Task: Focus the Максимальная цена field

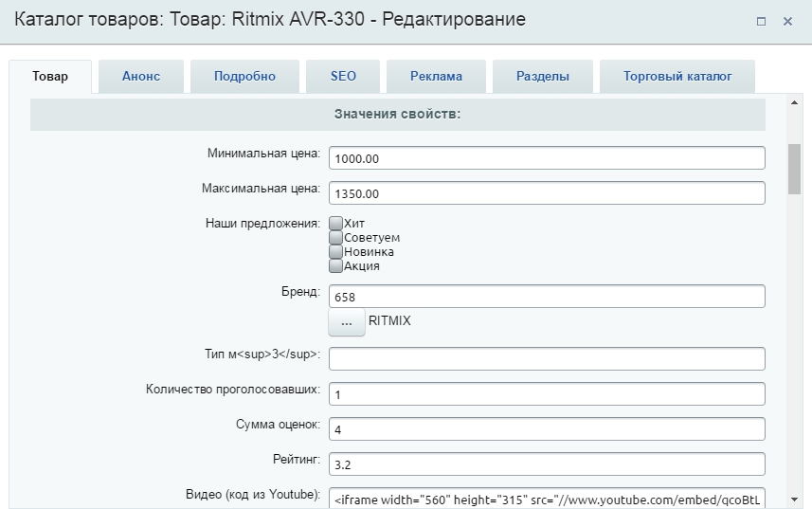Action: [x=546, y=193]
